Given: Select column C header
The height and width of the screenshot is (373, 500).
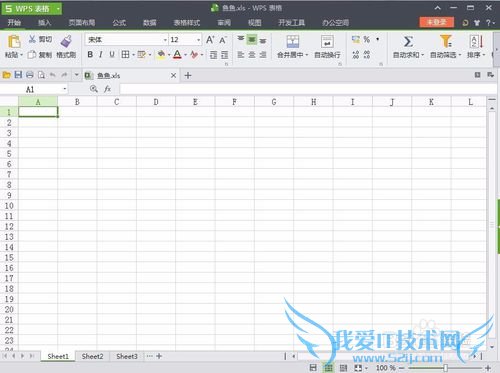Looking at the screenshot, I should click(x=117, y=102).
